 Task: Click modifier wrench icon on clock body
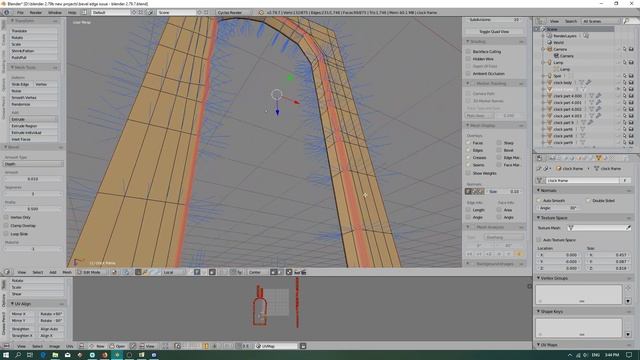[589, 82]
